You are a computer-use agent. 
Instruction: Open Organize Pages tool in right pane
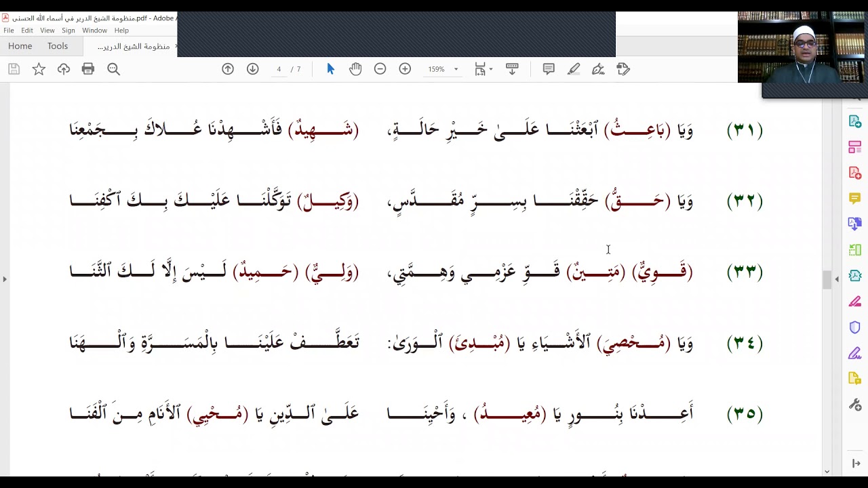(855, 147)
